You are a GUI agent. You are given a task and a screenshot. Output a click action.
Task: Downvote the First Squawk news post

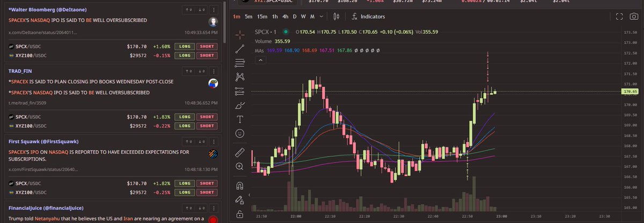[x=202, y=141]
